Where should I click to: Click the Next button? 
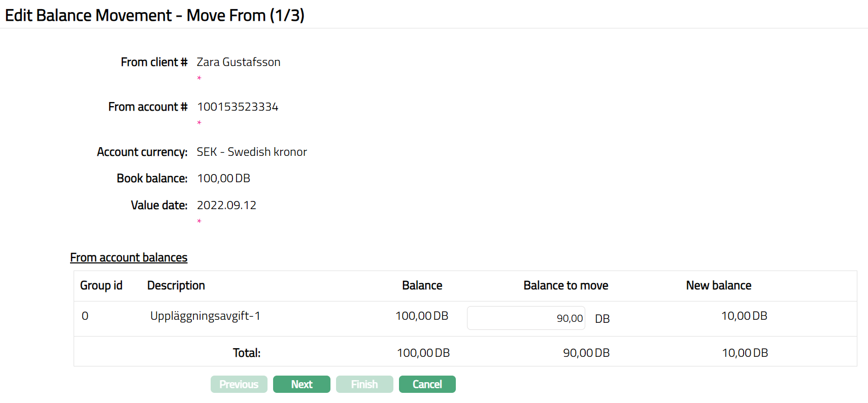point(302,384)
